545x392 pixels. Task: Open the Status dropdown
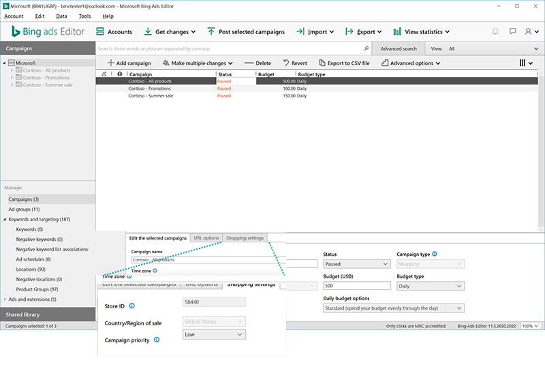point(356,264)
